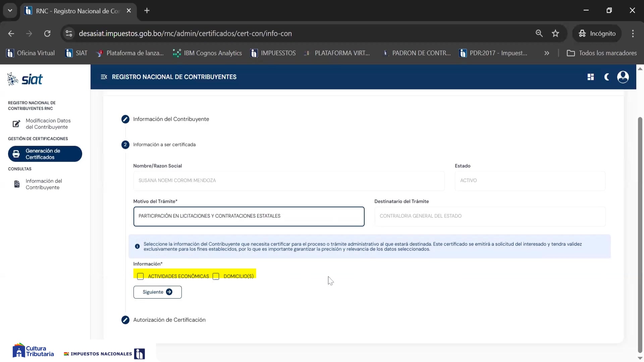Image resolution: width=644 pixels, height=362 pixels.
Task: Open the user profile avatar menu
Action: (x=623, y=77)
